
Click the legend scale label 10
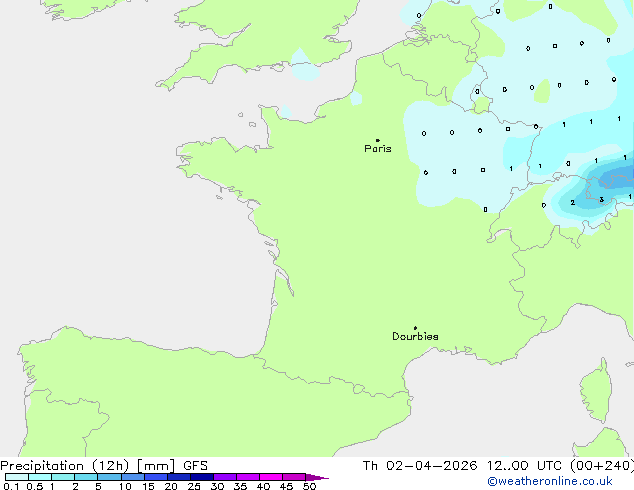point(125,486)
